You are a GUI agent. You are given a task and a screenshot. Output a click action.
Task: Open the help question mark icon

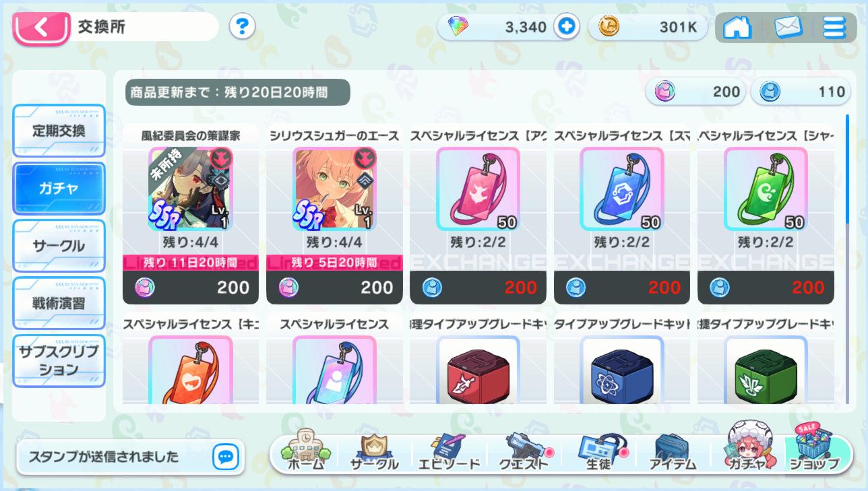coord(242,27)
